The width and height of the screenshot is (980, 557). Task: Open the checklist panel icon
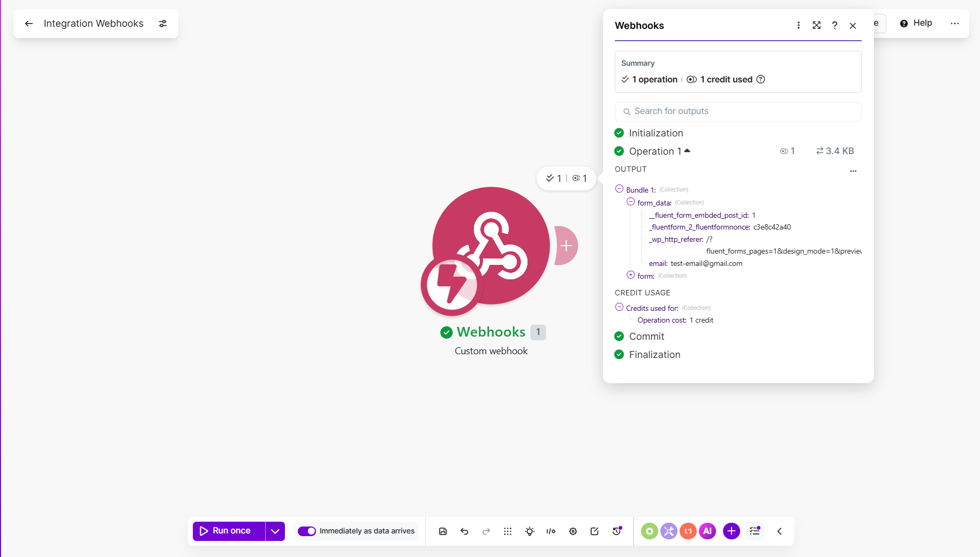[x=755, y=531]
